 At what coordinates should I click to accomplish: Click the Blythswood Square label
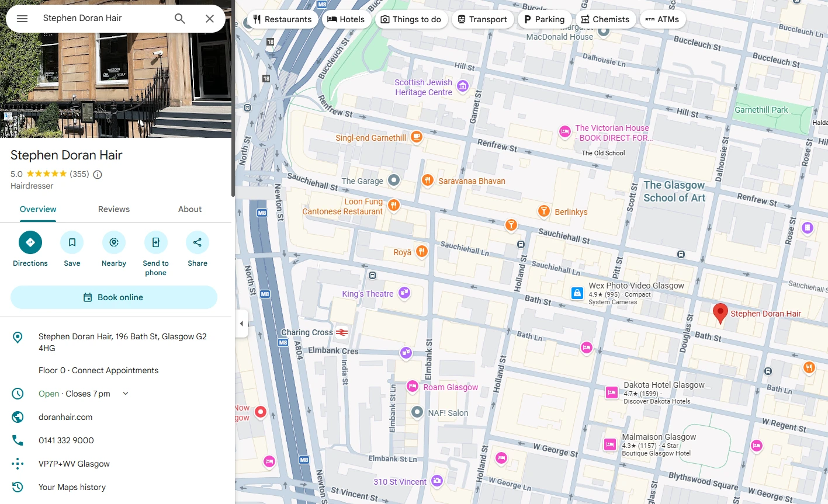point(703,481)
